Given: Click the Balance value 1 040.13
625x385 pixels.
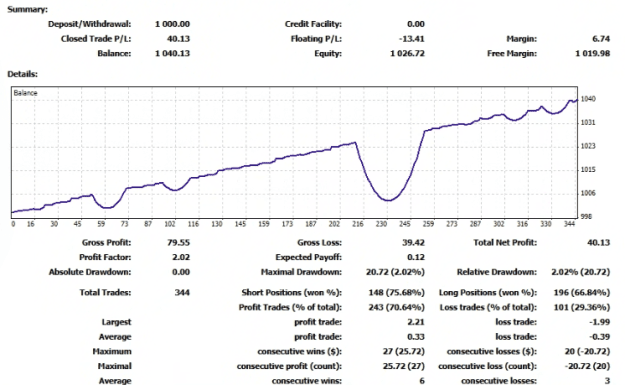Looking at the screenshot, I should 172,53.
